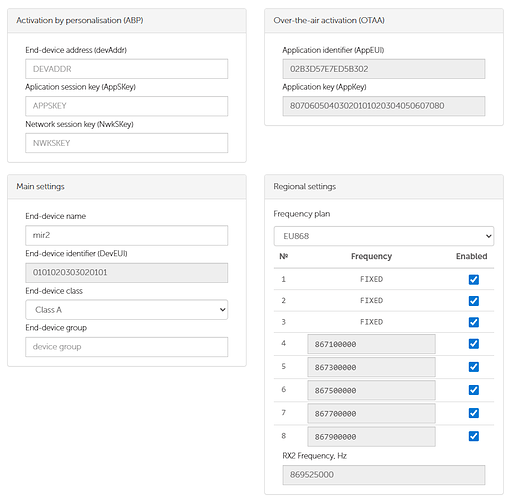Screen dimensions: 512x500
Task: Click the End-device group label
Action: pyautogui.click(x=56, y=328)
